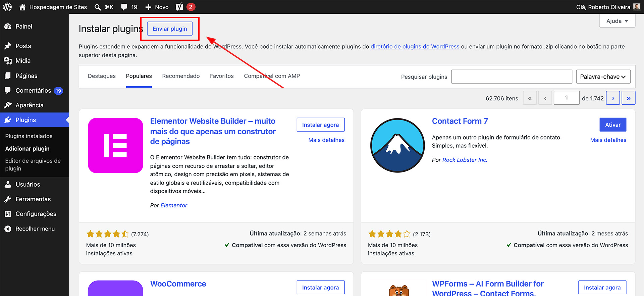
Task: Click Contact Form 7's star rating
Action: point(389,234)
